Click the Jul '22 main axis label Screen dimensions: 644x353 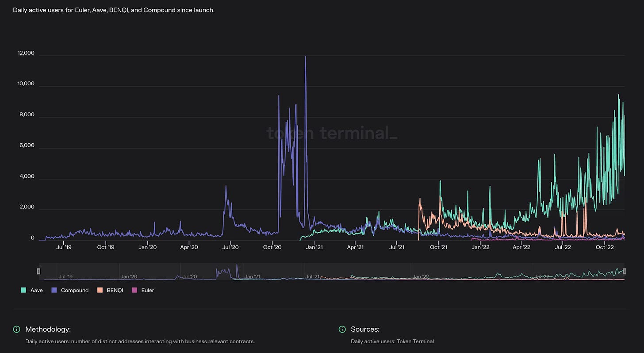(563, 247)
